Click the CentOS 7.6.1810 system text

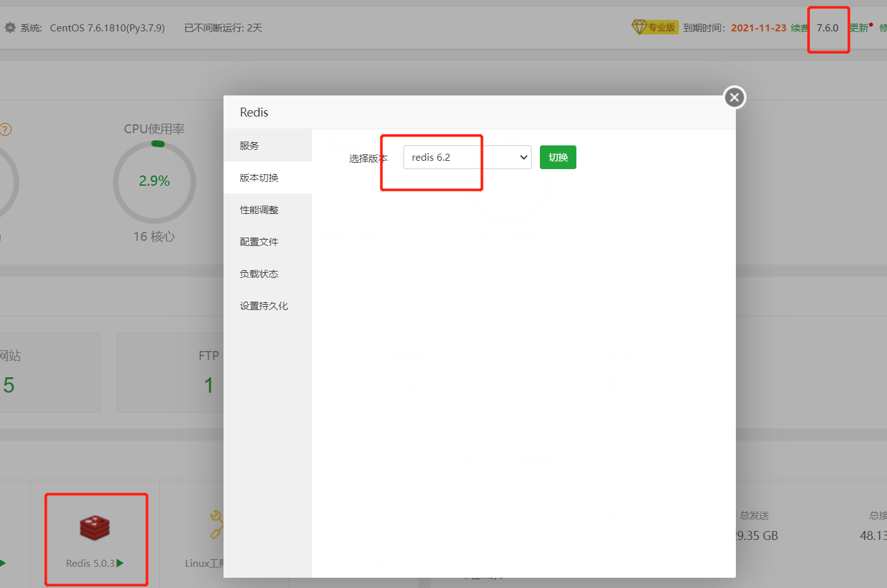108,28
